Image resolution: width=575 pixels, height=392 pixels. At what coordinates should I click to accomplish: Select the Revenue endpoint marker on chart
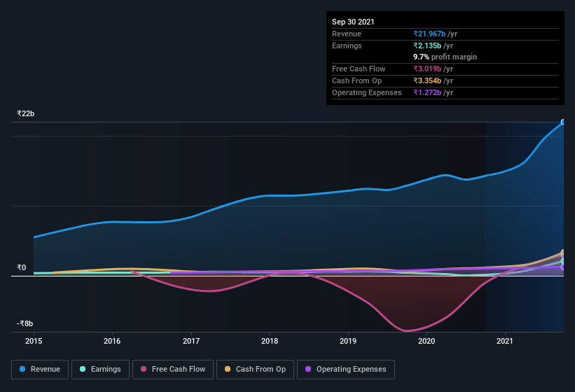563,122
